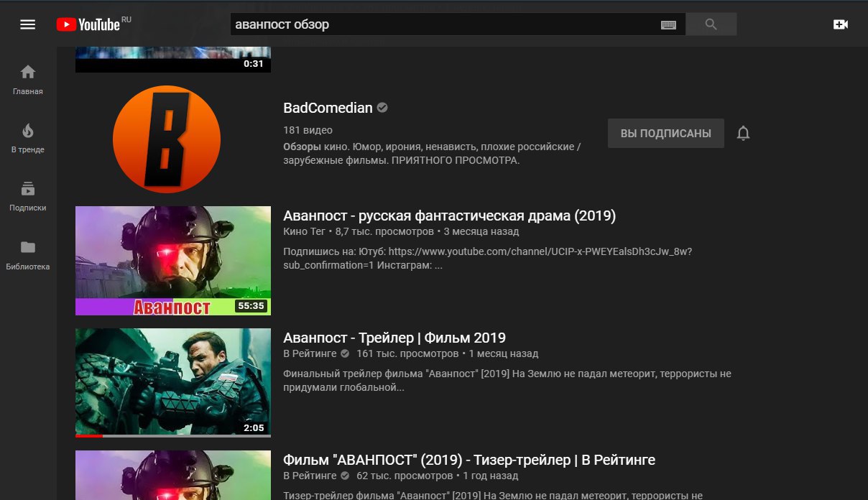Open Библиотека library section
This screenshot has width=868, height=500.
(x=27, y=255)
